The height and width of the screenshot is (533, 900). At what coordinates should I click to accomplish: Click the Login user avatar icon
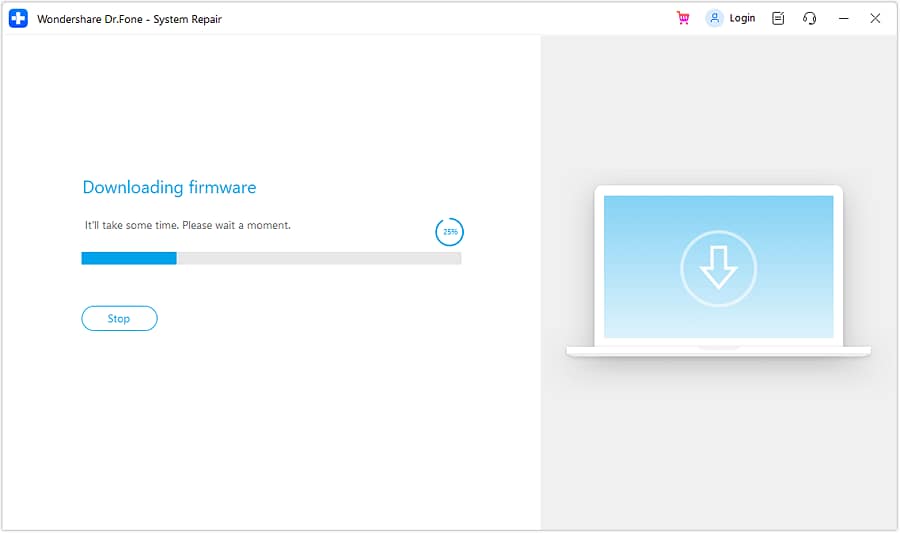[714, 18]
